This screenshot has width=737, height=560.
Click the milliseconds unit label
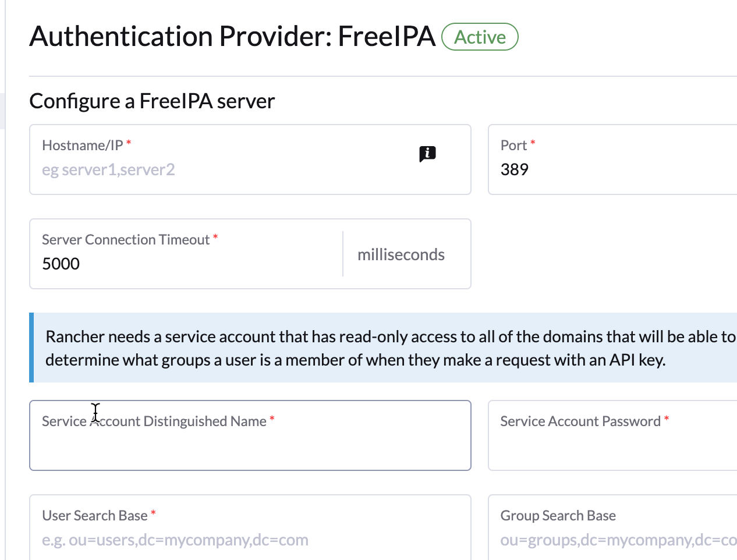point(401,254)
